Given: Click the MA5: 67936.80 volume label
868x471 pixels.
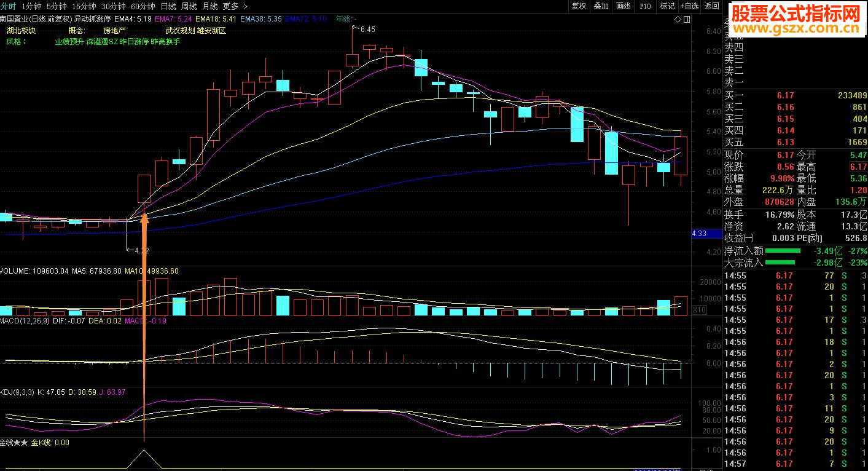Looking at the screenshot, I should tap(97, 271).
